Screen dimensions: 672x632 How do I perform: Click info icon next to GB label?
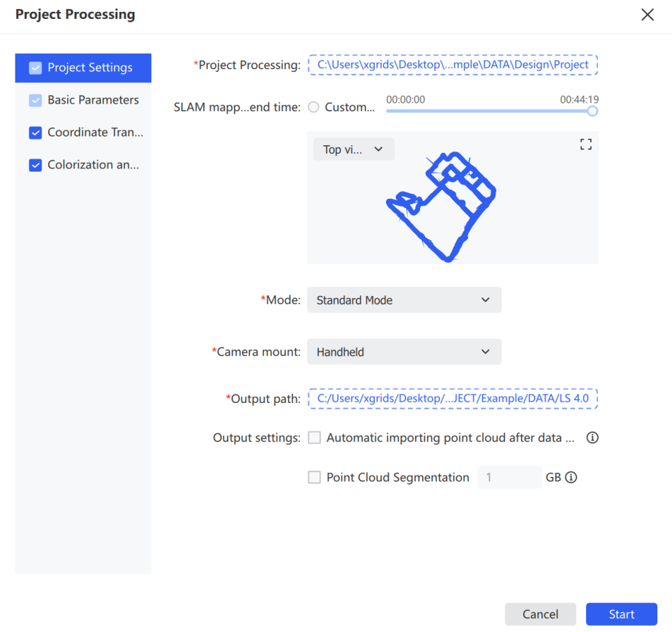point(571,477)
